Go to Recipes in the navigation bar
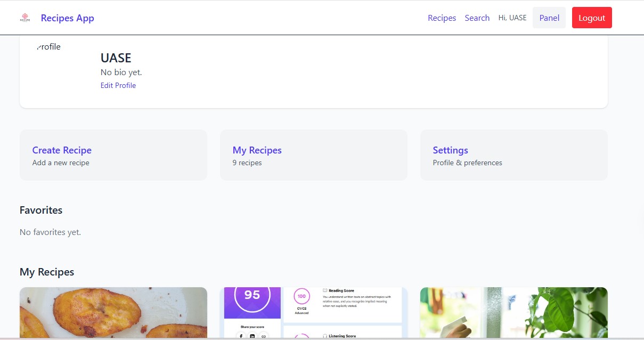The height and width of the screenshot is (340, 644). coord(442,18)
